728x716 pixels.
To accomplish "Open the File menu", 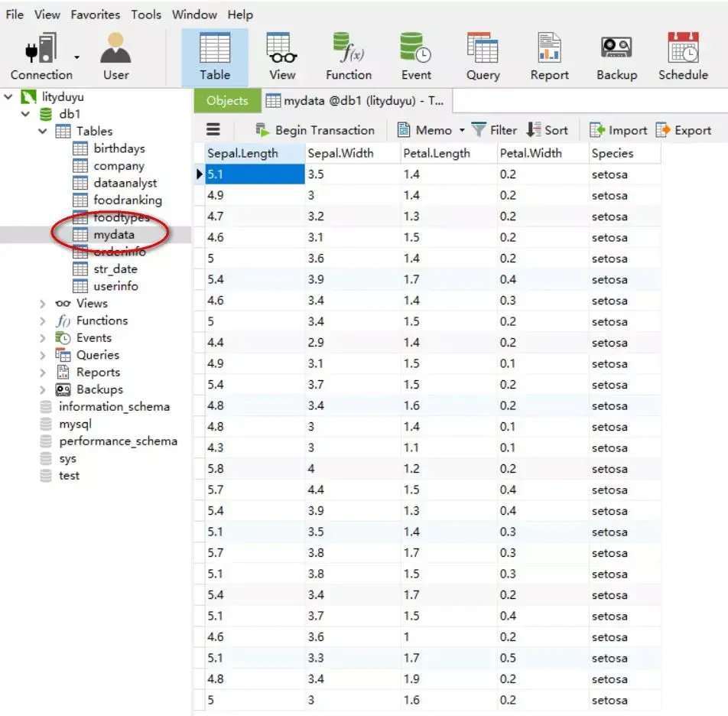I will [x=15, y=15].
